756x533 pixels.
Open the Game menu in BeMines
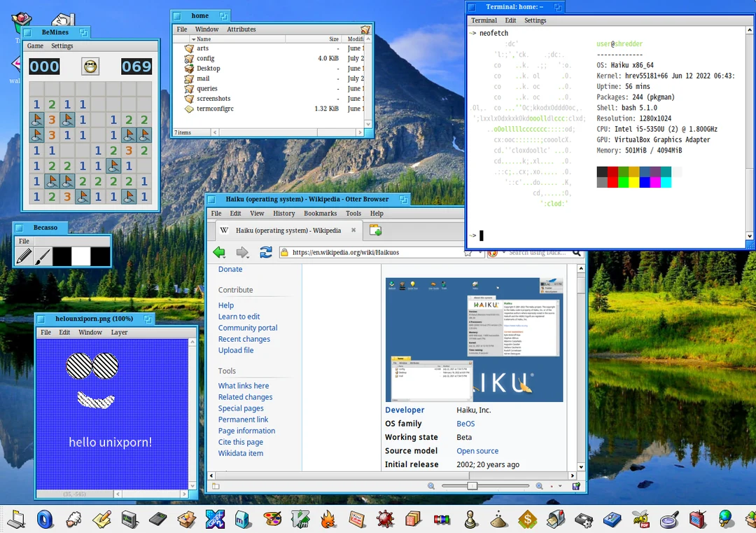tap(35, 46)
